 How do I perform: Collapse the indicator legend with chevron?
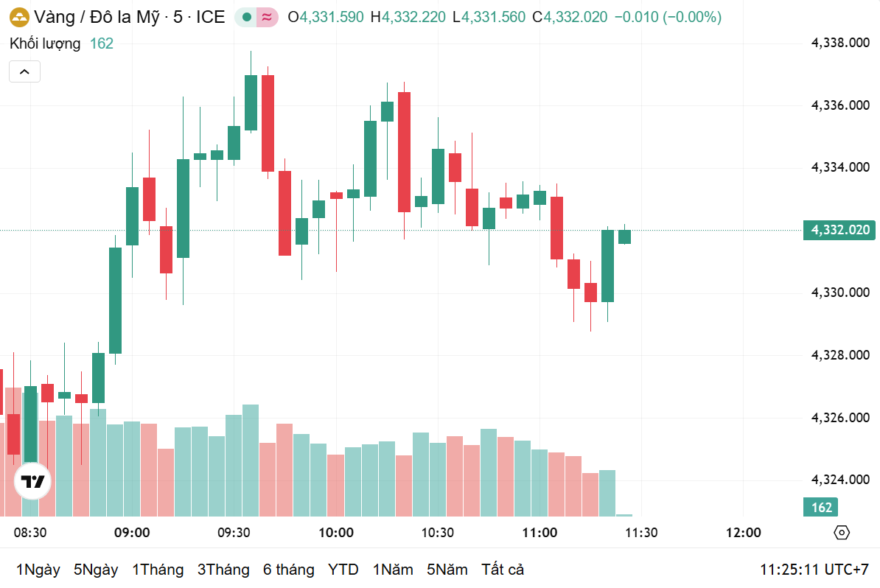point(24,71)
